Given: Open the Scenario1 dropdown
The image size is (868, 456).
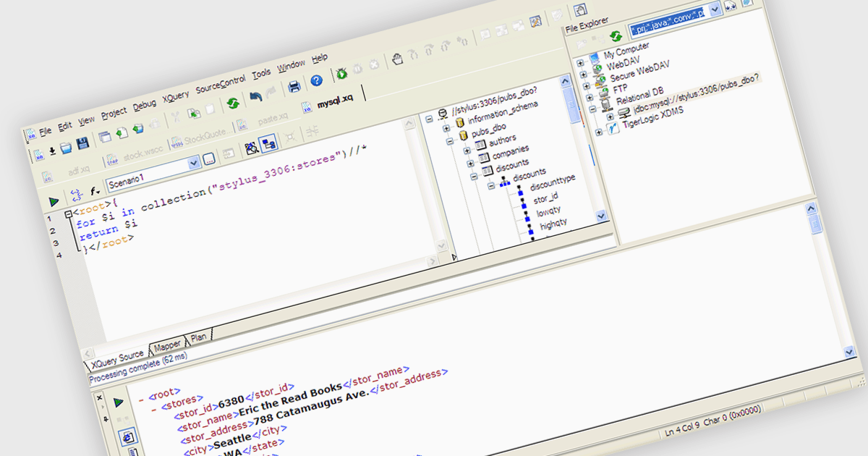Looking at the screenshot, I should tap(193, 163).
